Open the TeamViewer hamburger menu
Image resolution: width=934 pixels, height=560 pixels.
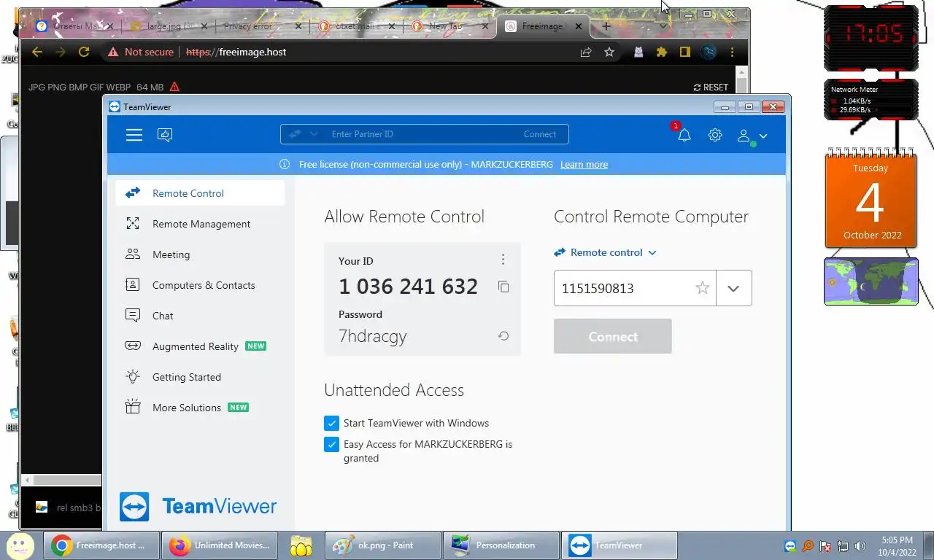(134, 135)
